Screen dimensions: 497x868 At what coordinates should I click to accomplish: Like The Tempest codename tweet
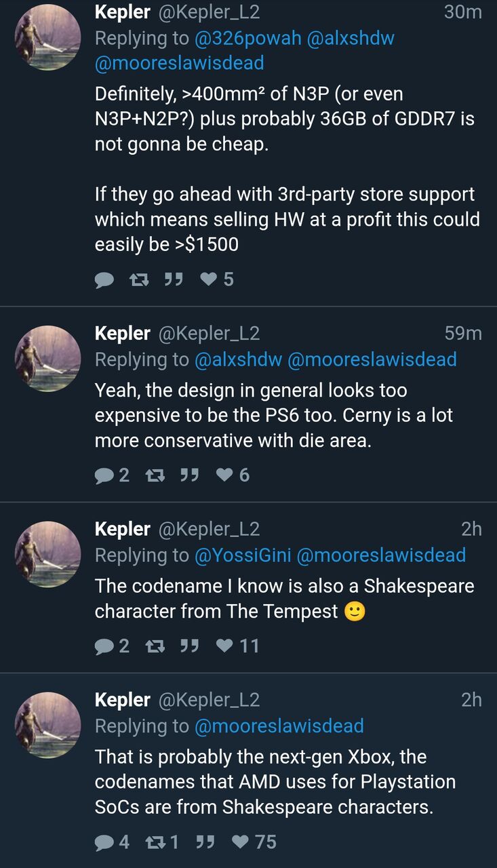point(224,646)
